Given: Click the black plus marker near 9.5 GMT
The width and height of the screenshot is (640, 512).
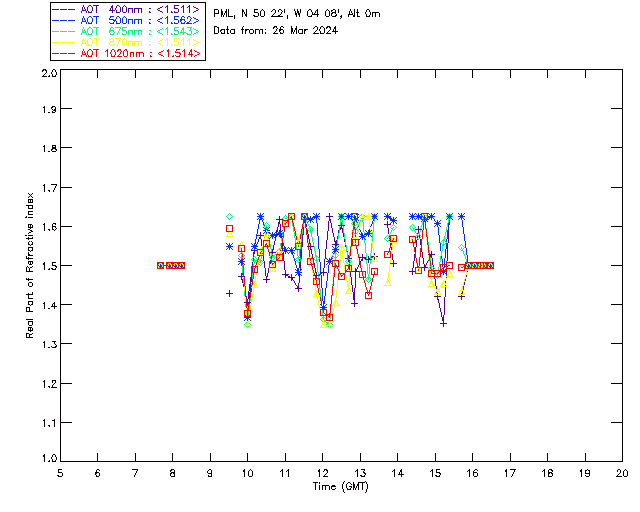Looking at the screenshot, I should click(x=229, y=293).
